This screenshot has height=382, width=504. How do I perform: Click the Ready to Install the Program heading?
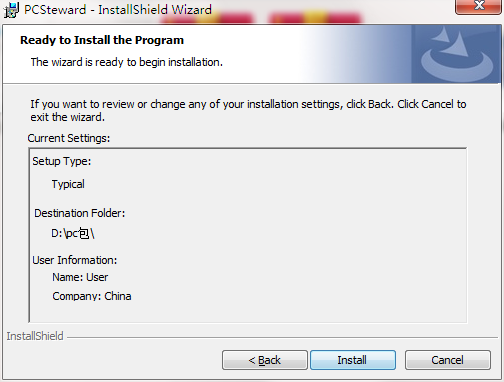click(x=102, y=40)
